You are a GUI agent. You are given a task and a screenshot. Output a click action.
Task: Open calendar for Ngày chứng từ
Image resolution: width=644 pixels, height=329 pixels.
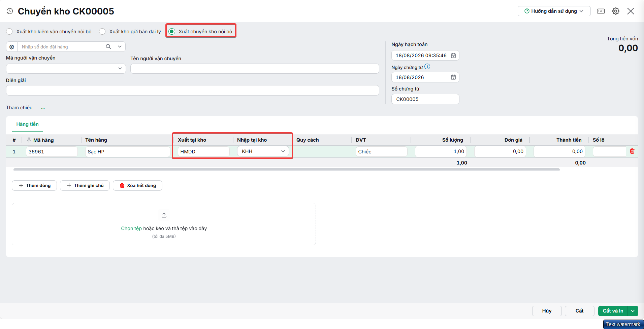click(x=453, y=77)
